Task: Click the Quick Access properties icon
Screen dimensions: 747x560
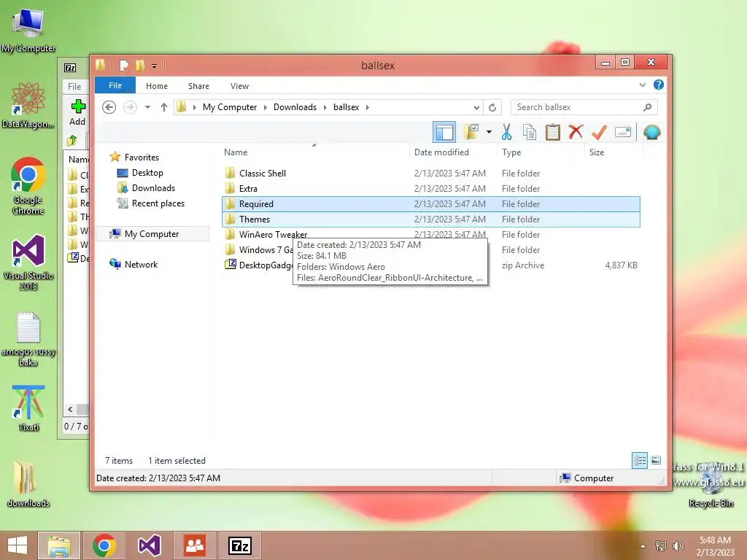Action: point(124,65)
